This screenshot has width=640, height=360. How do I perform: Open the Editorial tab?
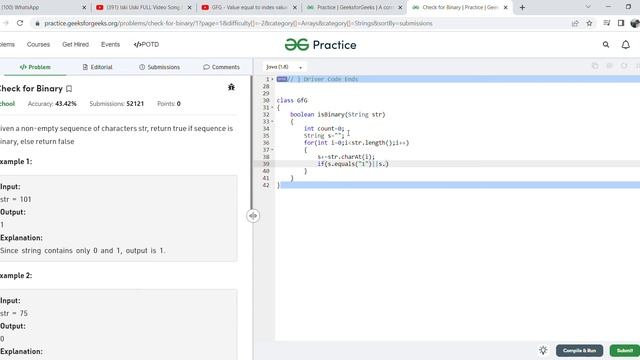click(x=98, y=67)
